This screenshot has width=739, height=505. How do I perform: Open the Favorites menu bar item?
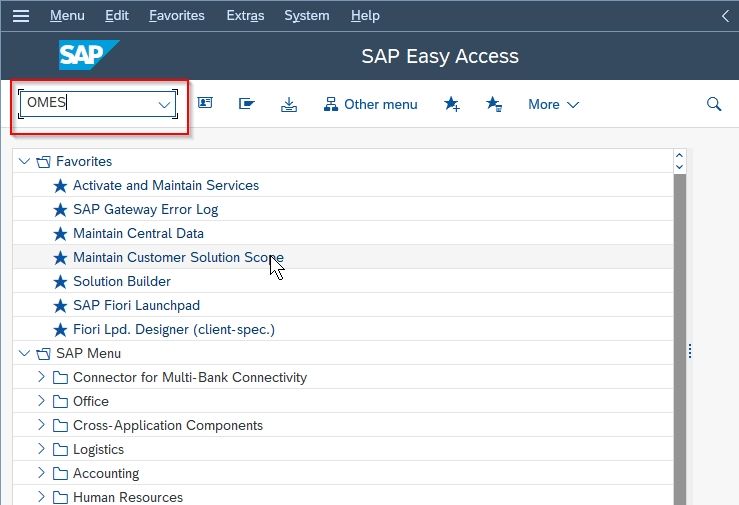(177, 16)
